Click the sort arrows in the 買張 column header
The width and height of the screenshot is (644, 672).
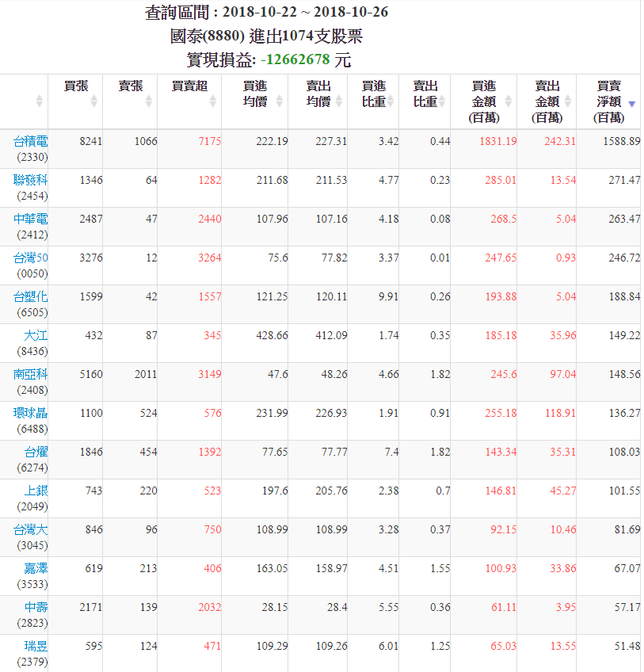pyautogui.click(x=94, y=101)
